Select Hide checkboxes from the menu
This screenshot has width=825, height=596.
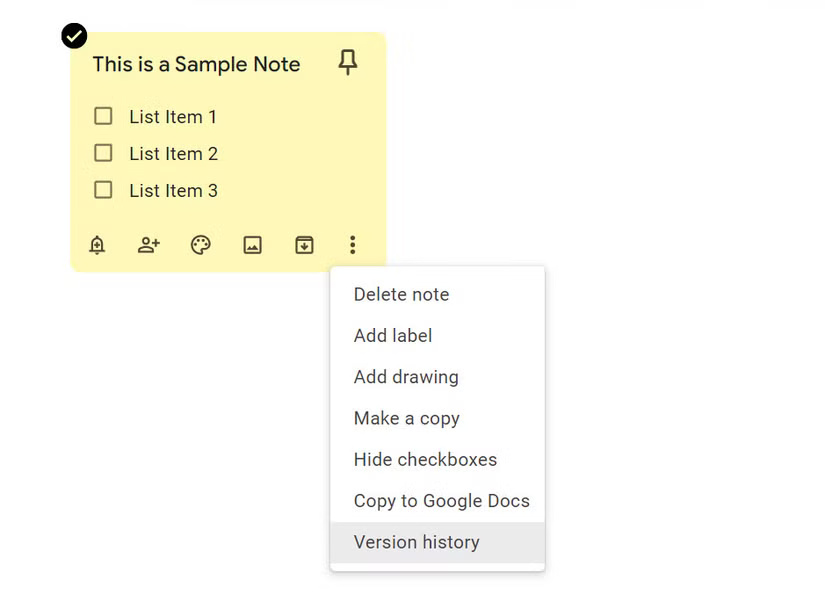click(425, 459)
